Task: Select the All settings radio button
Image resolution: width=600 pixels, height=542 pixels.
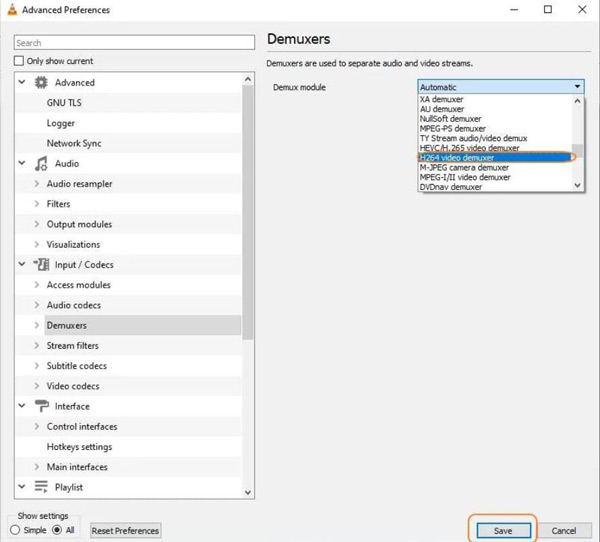Action: (57, 530)
